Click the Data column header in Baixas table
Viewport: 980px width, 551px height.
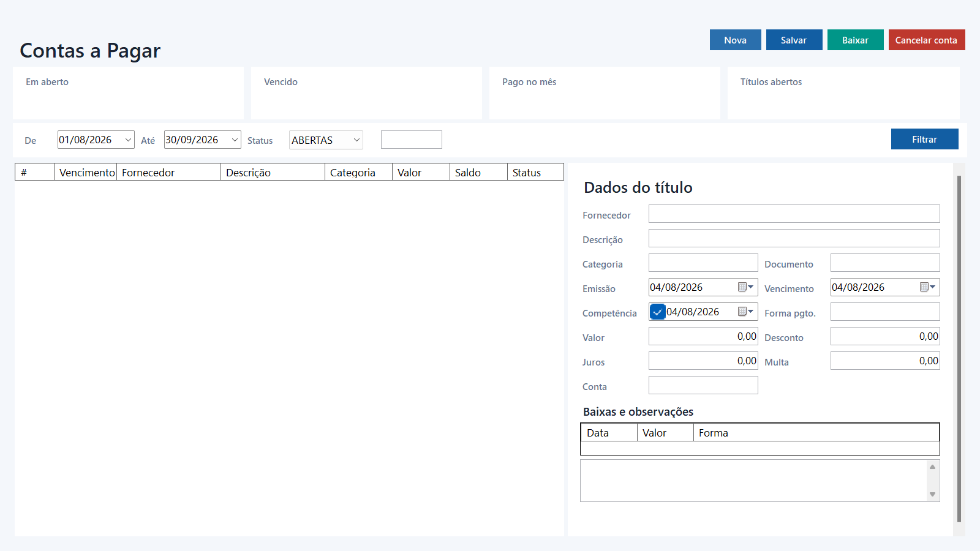(609, 432)
